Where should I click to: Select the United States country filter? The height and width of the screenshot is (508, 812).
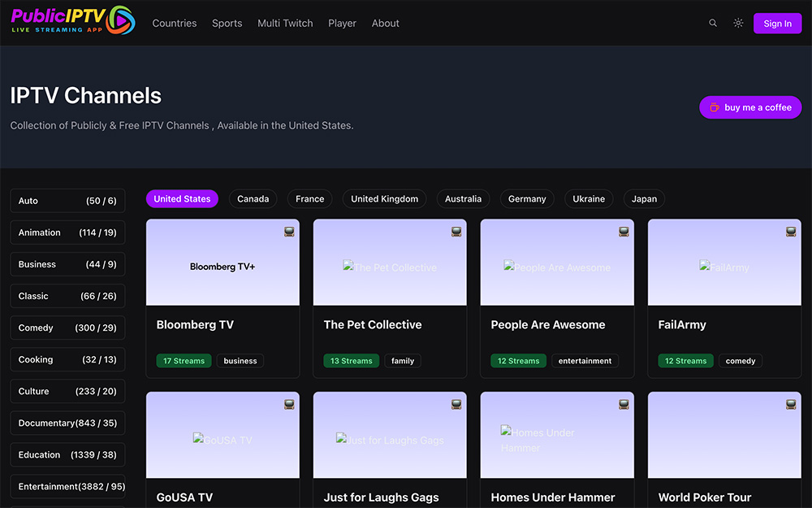tap(182, 199)
